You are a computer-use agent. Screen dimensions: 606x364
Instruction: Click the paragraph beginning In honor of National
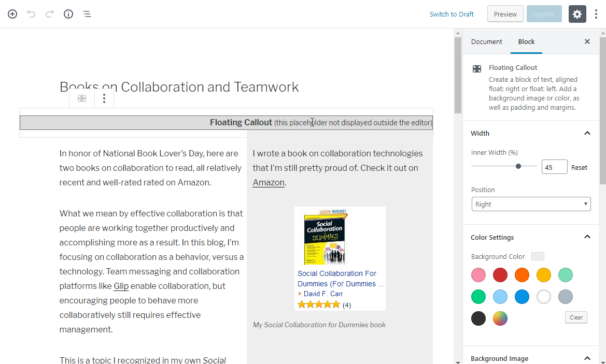[x=151, y=168]
